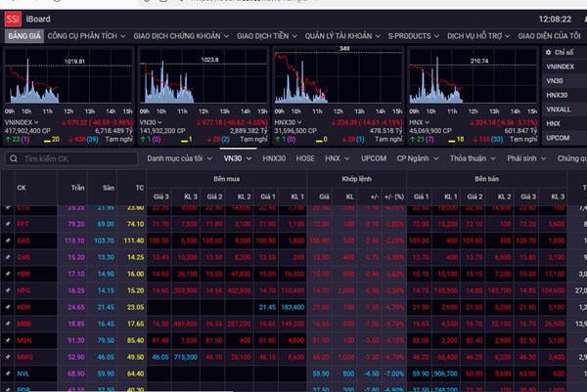This screenshot has width=587, height=392.
Task: Open the HNX30 chart selector dropdown
Action: (x=288, y=122)
